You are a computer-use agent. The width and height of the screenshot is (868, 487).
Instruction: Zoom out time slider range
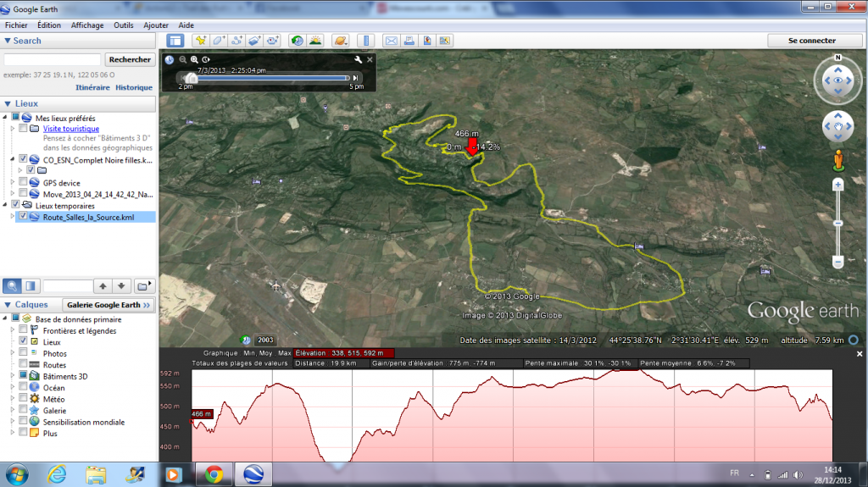click(x=183, y=60)
